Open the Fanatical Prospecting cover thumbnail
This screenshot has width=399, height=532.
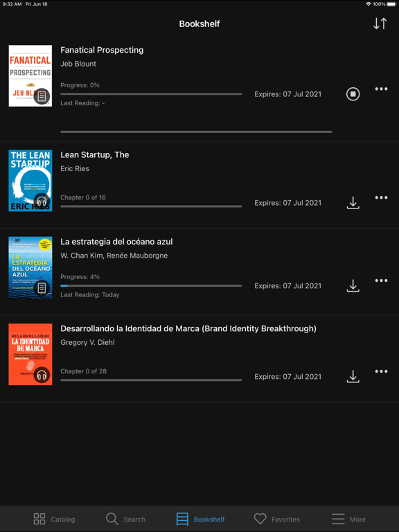tap(30, 76)
